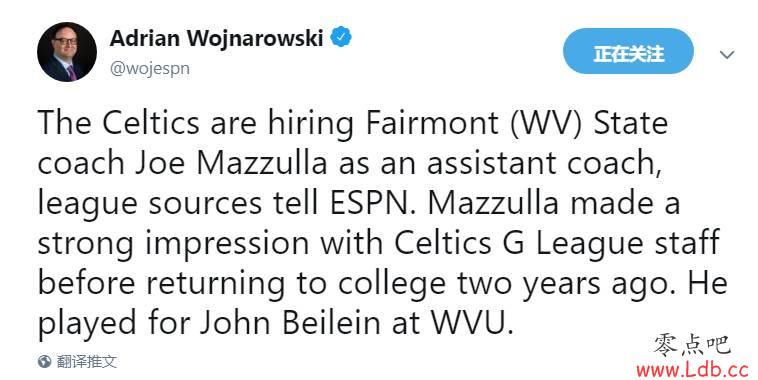Open the @wojespn handle link
The image size is (758, 380).
pyautogui.click(x=150, y=69)
